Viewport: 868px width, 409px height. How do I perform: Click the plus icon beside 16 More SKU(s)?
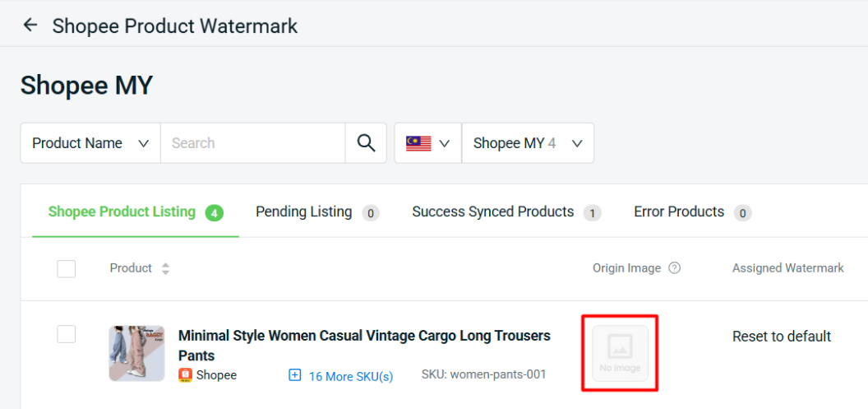coord(295,375)
